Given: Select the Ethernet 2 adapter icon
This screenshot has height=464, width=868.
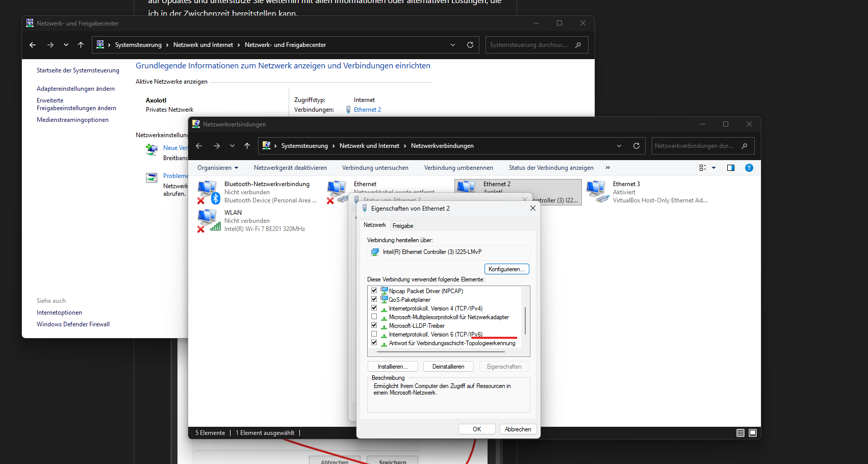Looking at the screenshot, I should (466, 187).
